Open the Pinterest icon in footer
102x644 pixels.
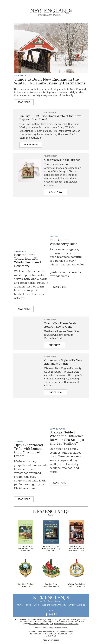(55, 614)
